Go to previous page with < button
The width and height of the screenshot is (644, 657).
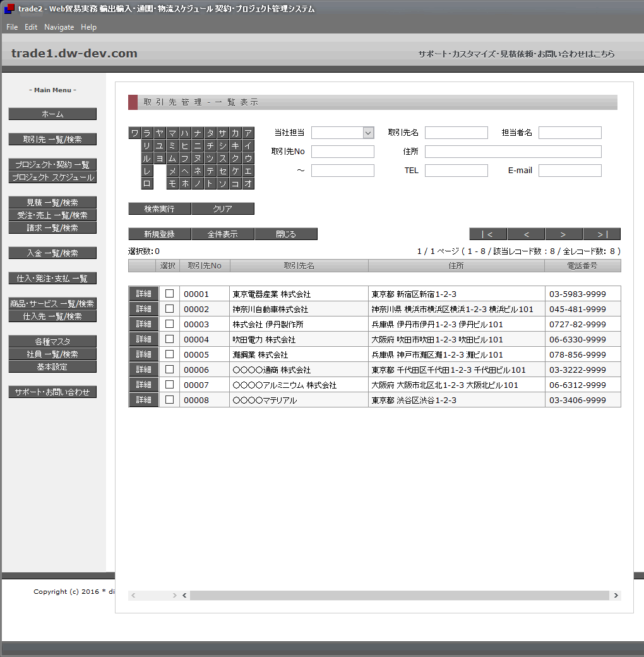(527, 234)
